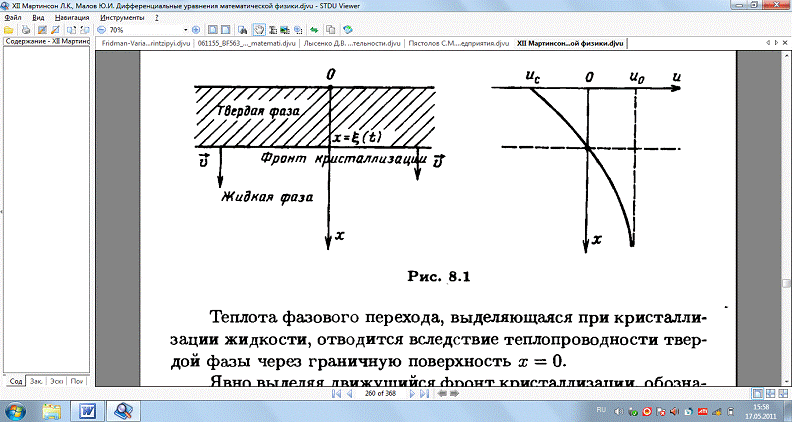The height and width of the screenshot is (422, 792).
Task: Click the zoom selection tool icon
Action: point(298,30)
